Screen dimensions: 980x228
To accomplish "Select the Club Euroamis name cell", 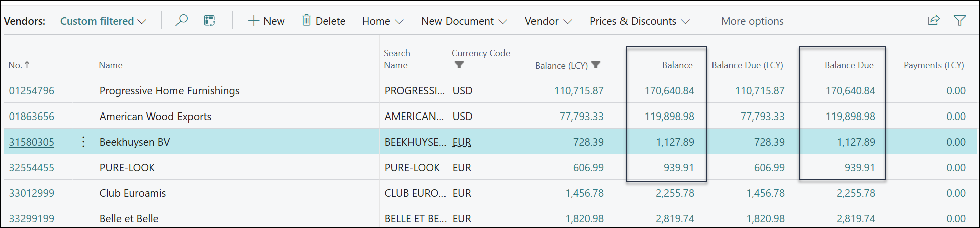I will coord(133,193).
